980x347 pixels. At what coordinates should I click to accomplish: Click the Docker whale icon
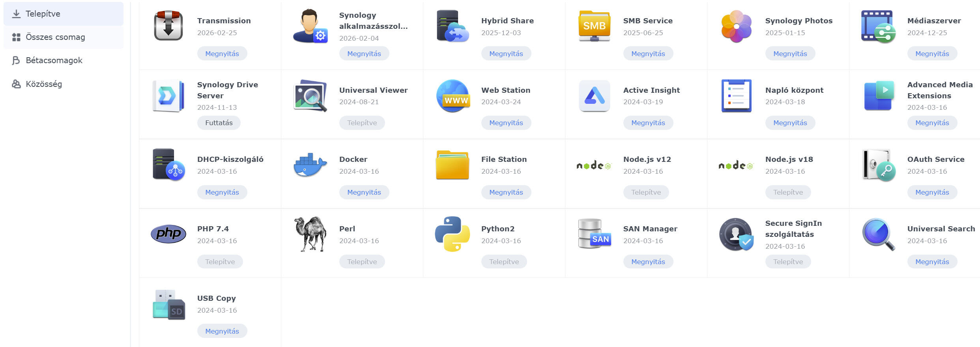(x=310, y=165)
